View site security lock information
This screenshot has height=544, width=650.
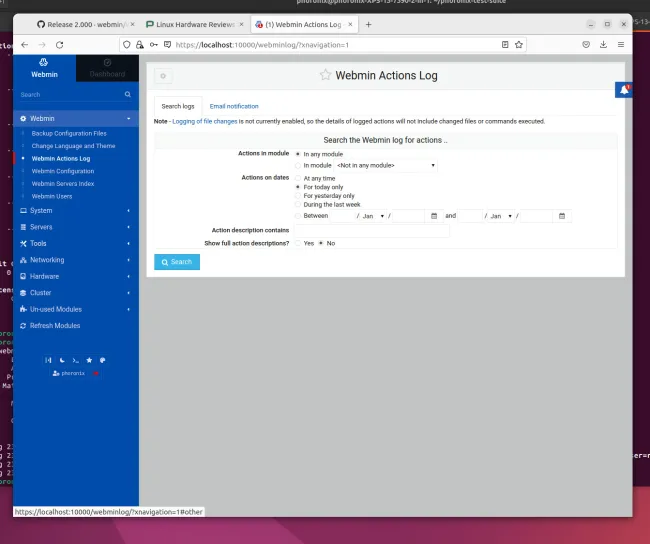click(140, 45)
